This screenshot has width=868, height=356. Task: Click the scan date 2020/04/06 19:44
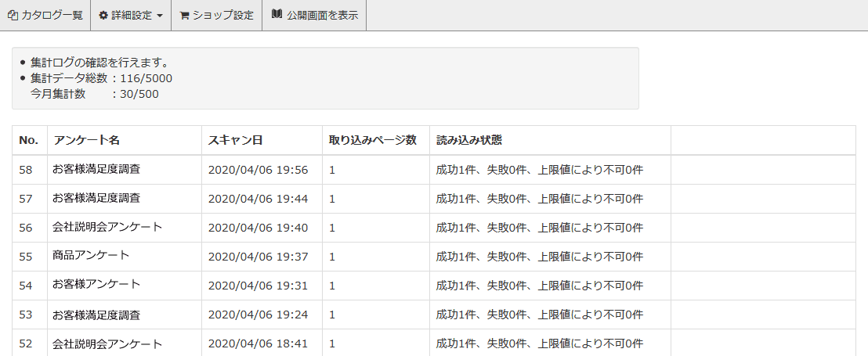pyautogui.click(x=258, y=199)
